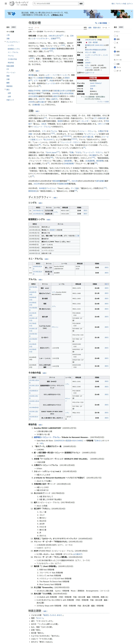The image size is (138, 644).
Task: Select ライト color mode
Action: click(x=115, y=67)
